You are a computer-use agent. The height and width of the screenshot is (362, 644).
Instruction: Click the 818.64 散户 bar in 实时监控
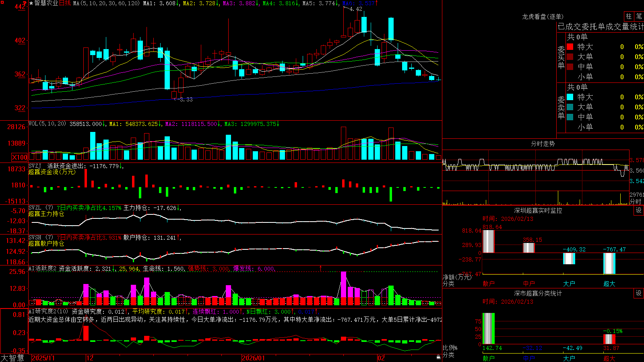coord(488,241)
